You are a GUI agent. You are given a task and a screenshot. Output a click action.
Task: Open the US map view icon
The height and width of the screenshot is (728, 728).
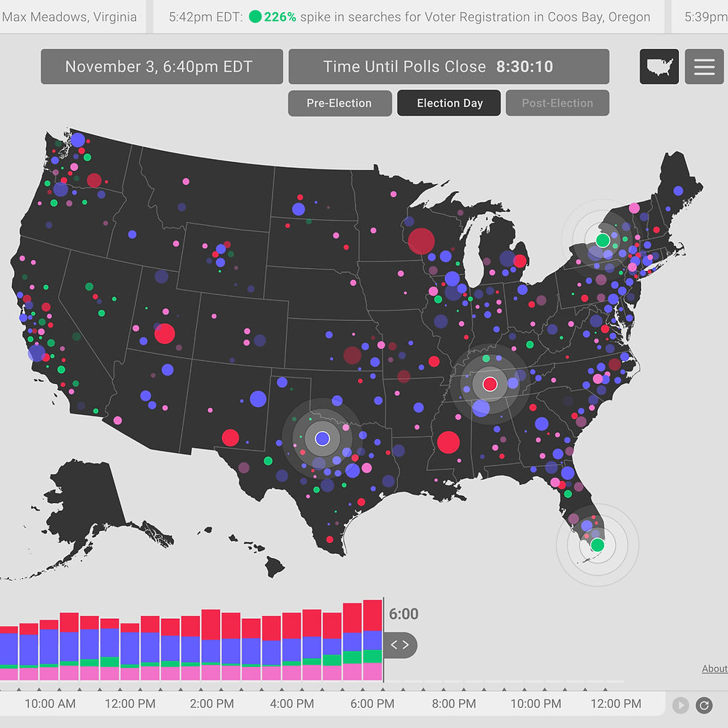click(x=659, y=66)
